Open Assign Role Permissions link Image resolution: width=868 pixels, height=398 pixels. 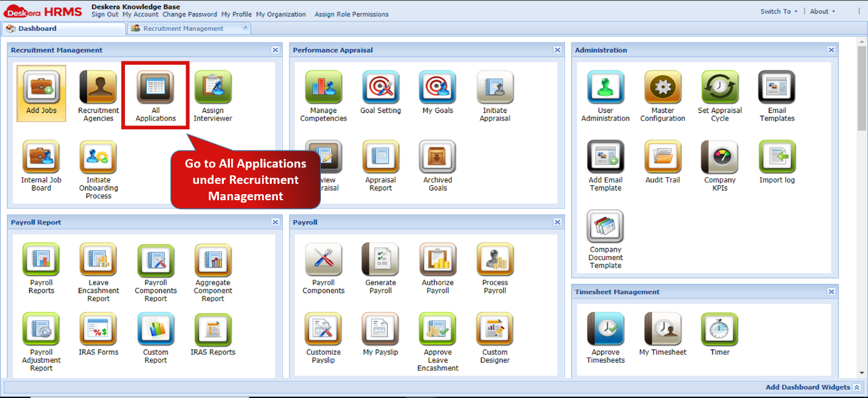tap(352, 15)
